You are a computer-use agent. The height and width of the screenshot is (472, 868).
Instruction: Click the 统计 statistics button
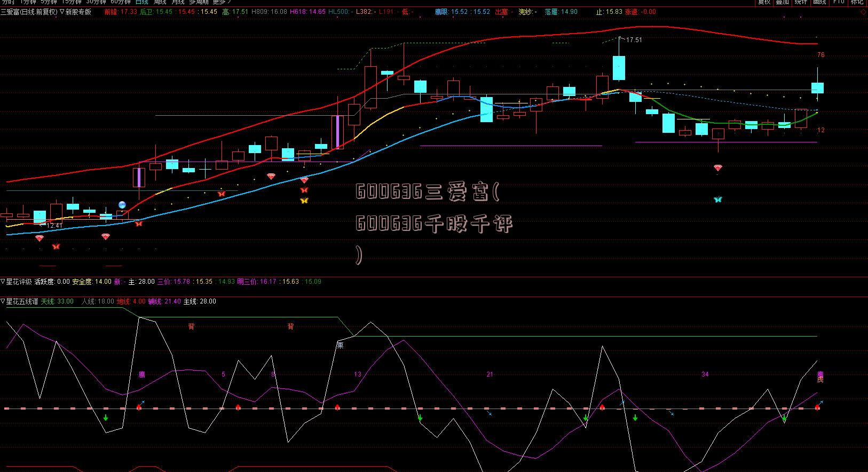[x=801, y=2]
